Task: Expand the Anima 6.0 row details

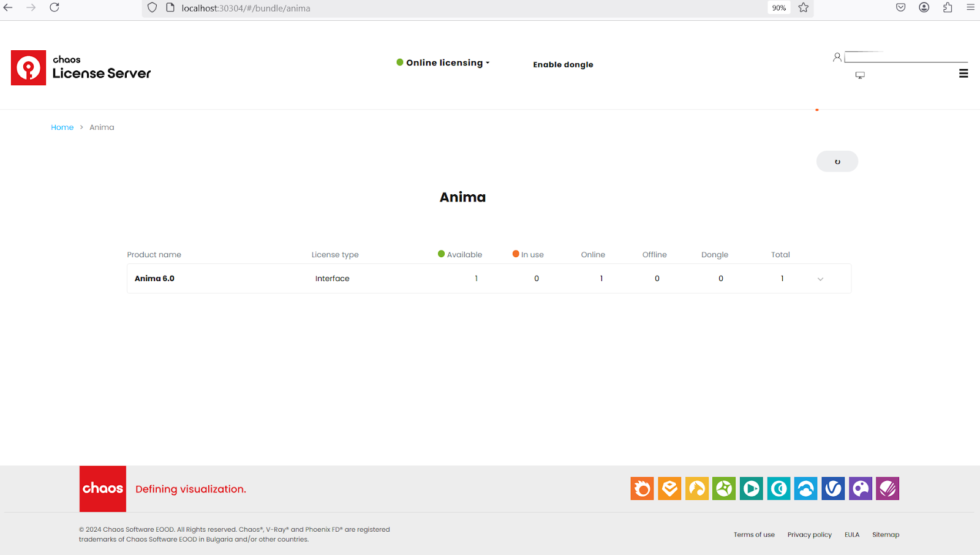Action: [x=820, y=279]
